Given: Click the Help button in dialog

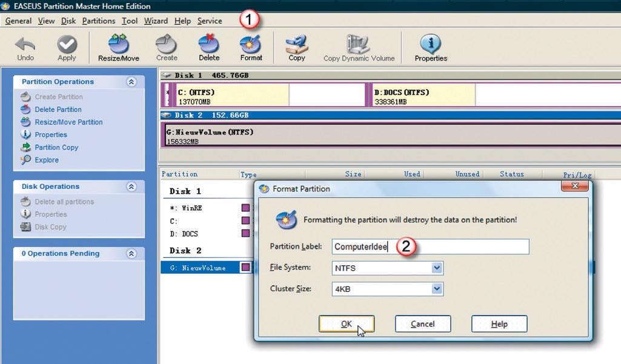Looking at the screenshot, I should (x=499, y=324).
